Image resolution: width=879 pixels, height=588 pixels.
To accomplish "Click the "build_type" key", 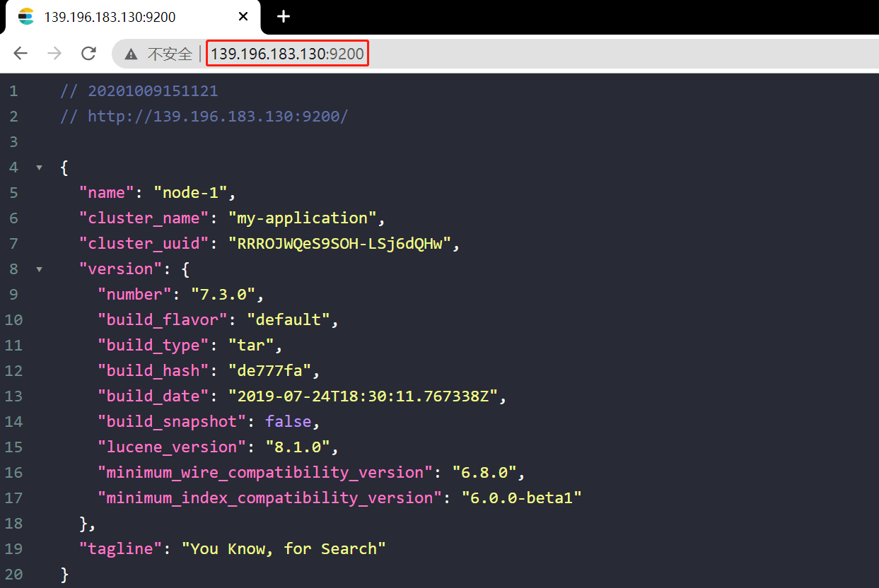I will click(153, 346).
